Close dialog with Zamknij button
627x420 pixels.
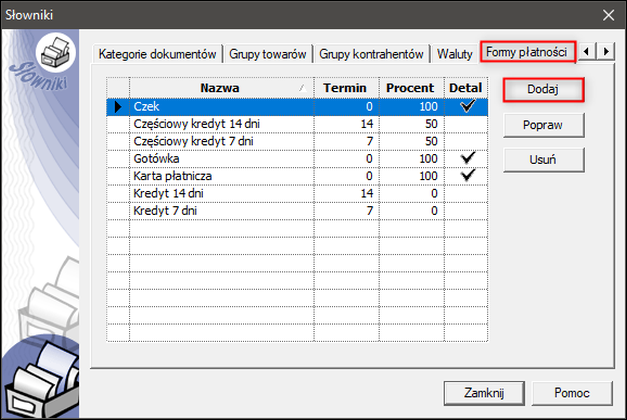point(484,393)
